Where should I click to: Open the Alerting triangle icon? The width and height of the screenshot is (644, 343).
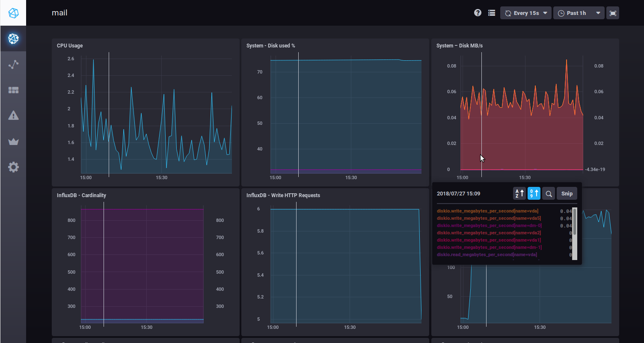pos(13,115)
